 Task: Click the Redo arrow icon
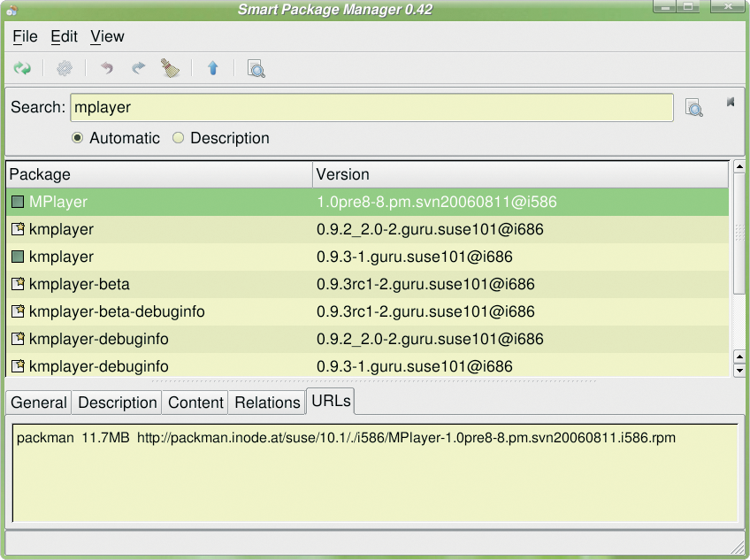[138, 68]
